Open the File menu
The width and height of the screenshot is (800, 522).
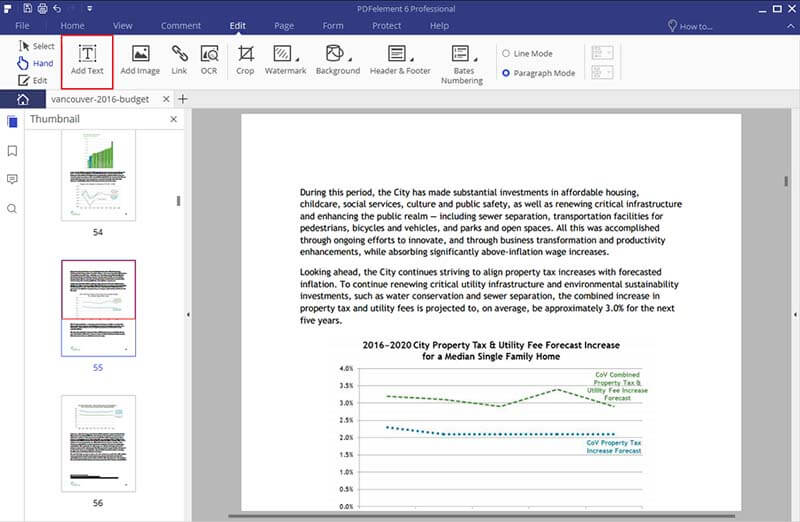(23, 25)
